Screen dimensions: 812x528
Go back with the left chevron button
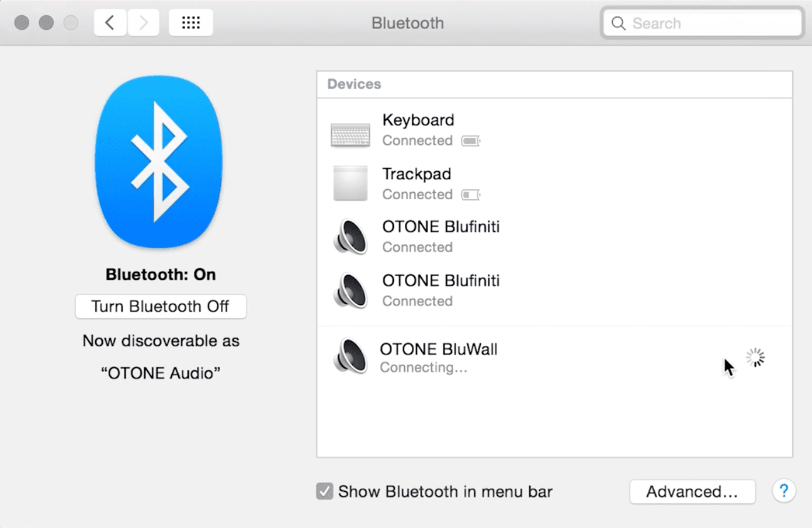pyautogui.click(x=110, y=23)
